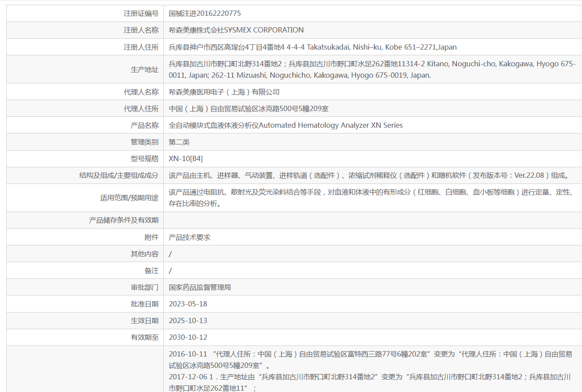
Task: Click the 产品储存条件及有效期 label
Action: click(124, 220)
